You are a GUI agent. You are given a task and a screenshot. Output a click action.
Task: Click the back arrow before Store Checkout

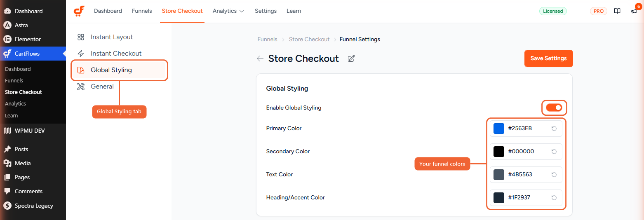pyautogui.click(x=260, y=59)
